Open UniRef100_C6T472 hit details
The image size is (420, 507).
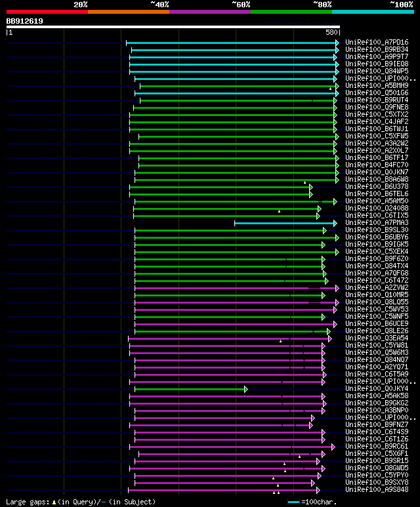click(x=377, y=280)
